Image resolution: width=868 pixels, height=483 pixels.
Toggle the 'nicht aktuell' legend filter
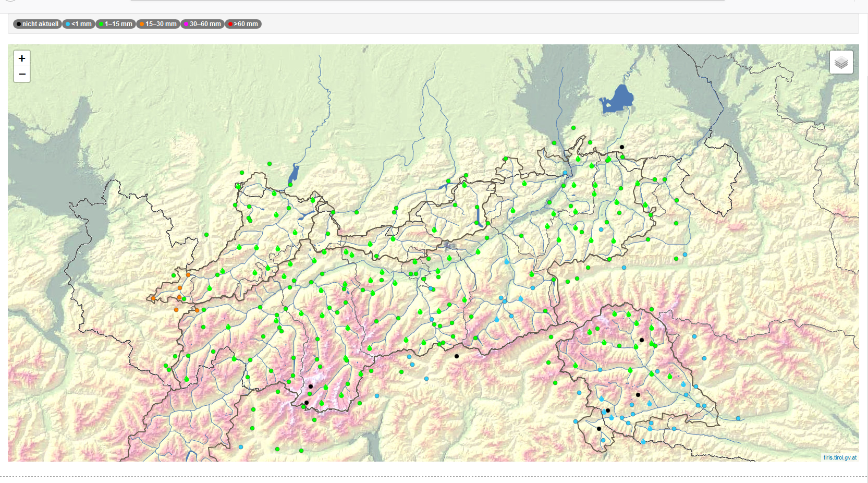(x=37, y=24)
